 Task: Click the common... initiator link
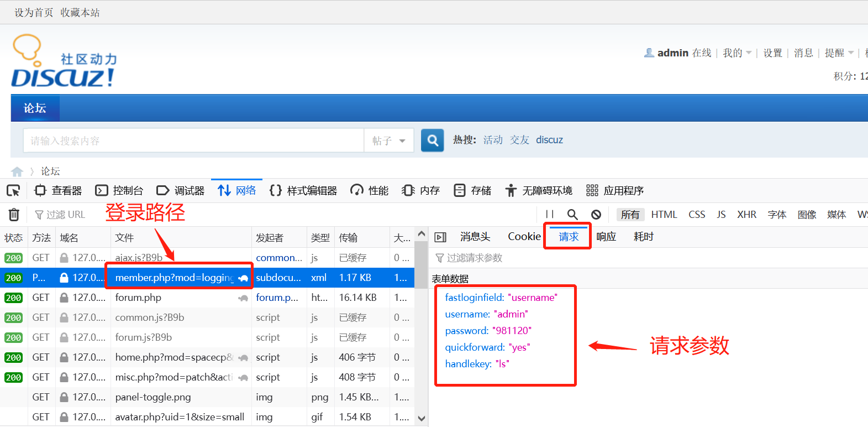[279, 258]
